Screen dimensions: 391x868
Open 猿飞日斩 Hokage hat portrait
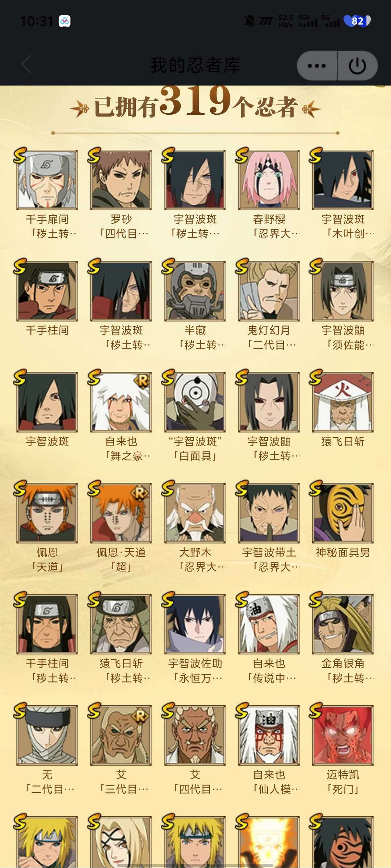click(x=343, y=402)
